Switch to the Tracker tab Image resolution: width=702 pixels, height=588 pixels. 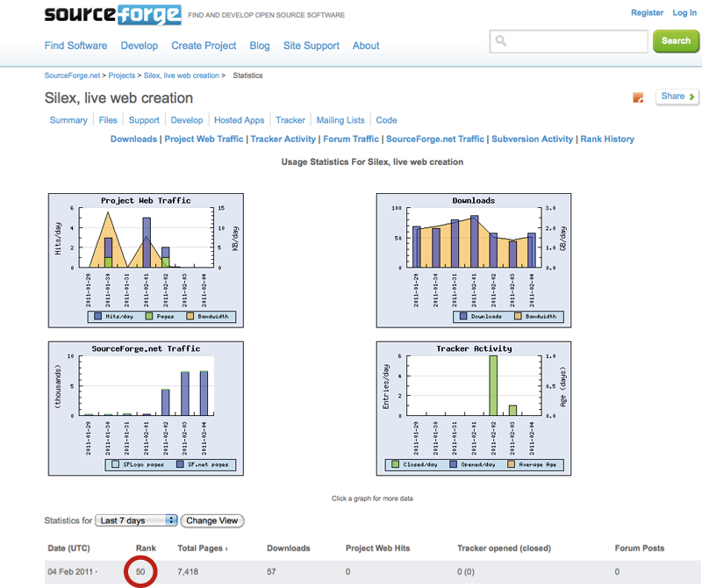[x=290, y=120]
